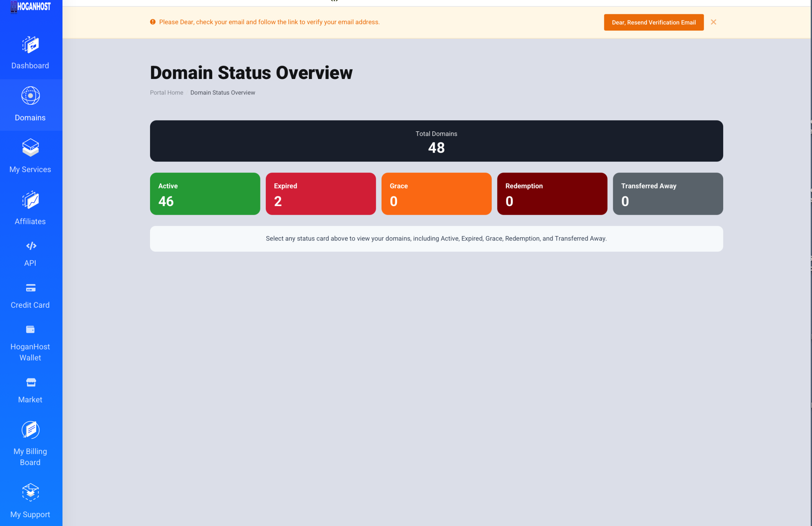Screen dimensions: 812x526
Task: Click Dear, Resend Verification Email button
Action: 653,22
